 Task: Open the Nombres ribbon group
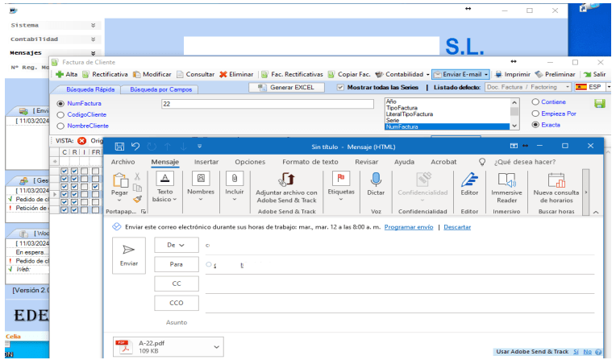[x=201, y=187]
